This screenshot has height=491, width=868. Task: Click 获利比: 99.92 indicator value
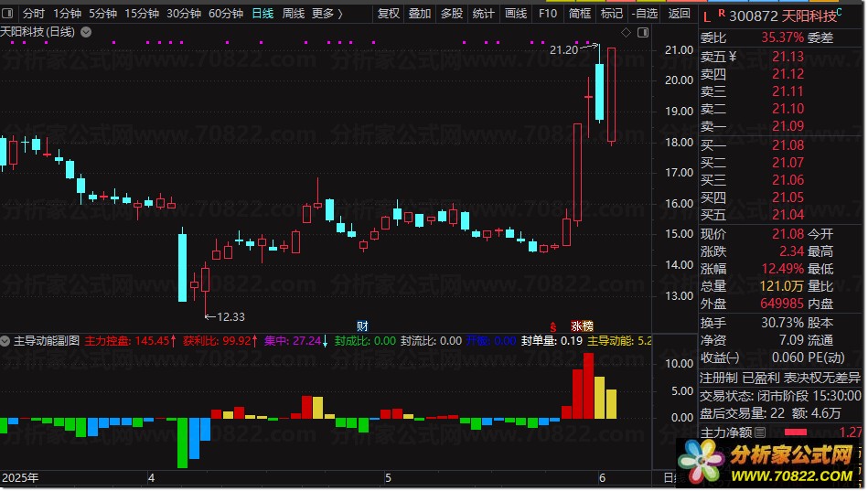[x=220, y=340]
